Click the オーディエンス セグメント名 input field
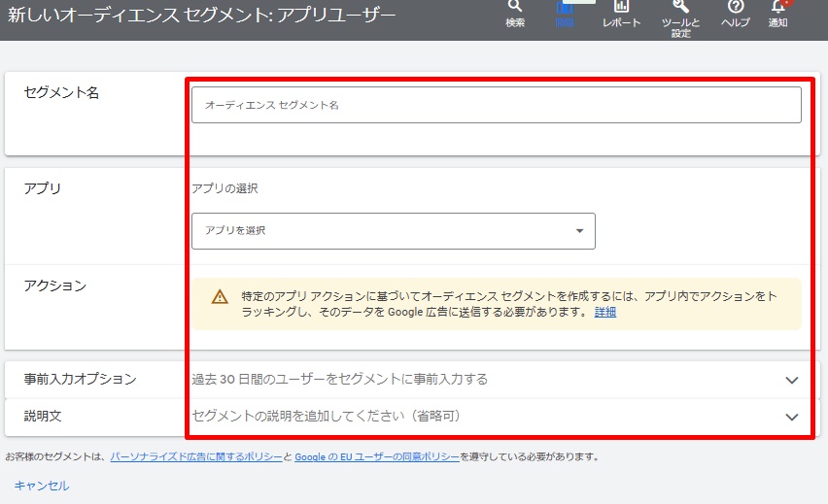 click(x=496, y=105)
